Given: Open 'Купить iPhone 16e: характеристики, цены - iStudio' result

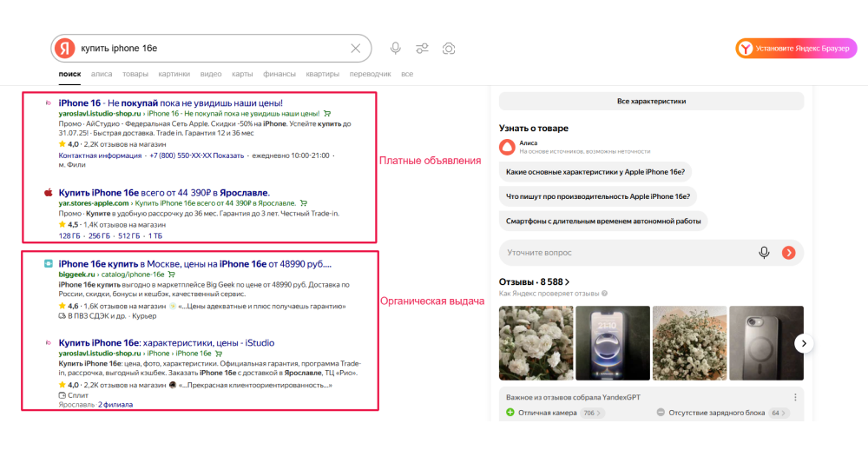Looking at the screenshot, I should pyautogui.click(x=166, y=343).
